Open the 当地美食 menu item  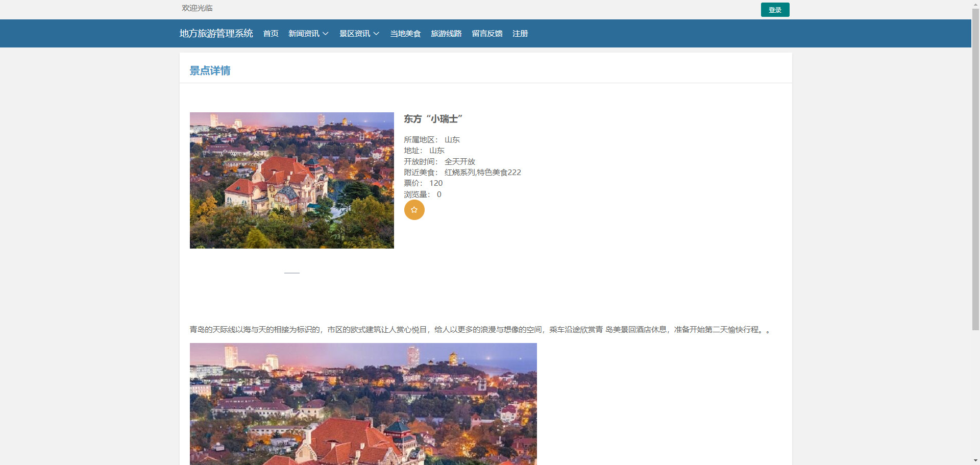tap(405, 34)
